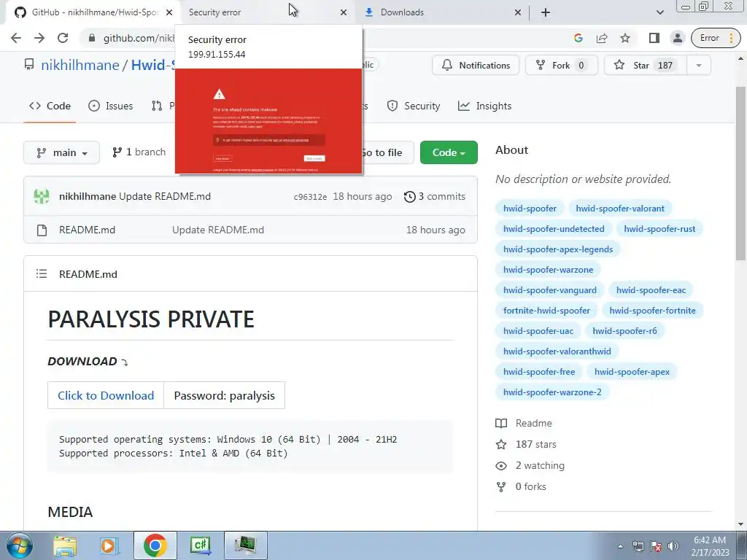747x560 pixels.
Task: Expand the green Code dropdown
Action: pyautogui.click(x=449, y=152)
